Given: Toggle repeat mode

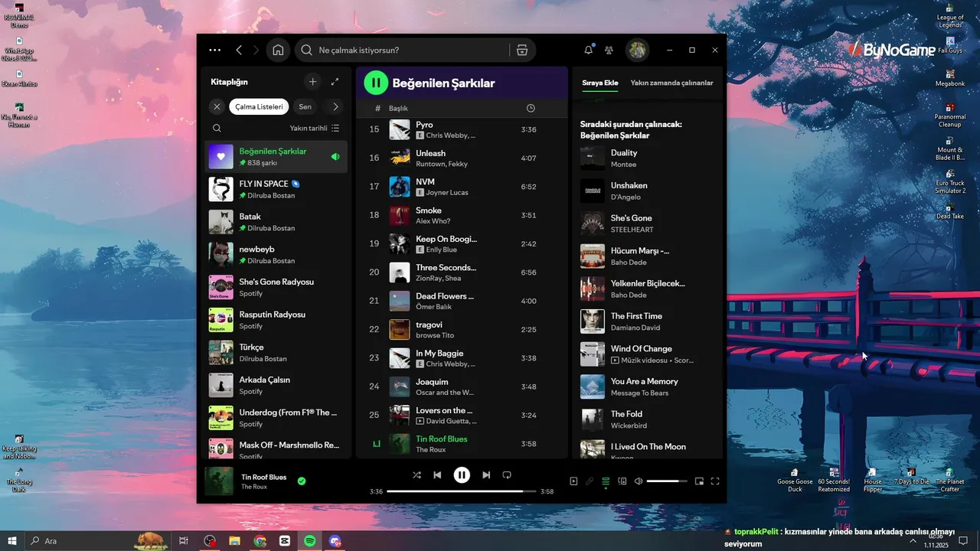Looking at the screenshot, I should (x=507, y=474).
